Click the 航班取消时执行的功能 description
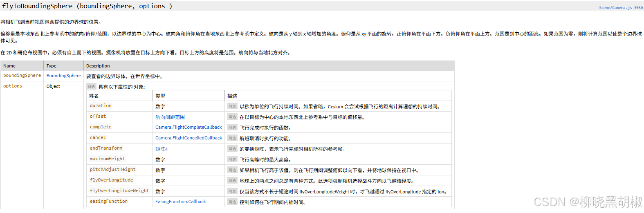This screenshot has width=644, height=213. 266,139
